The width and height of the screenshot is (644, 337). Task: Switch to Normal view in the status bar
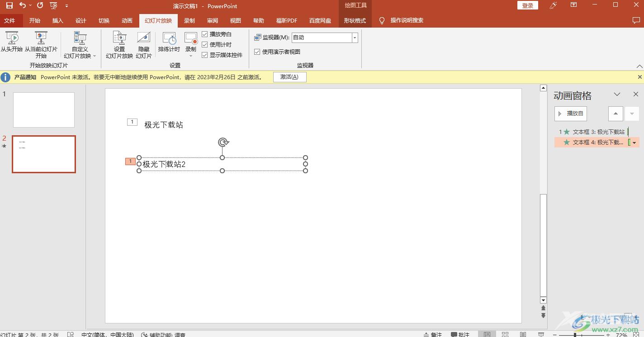pos(487,335)
